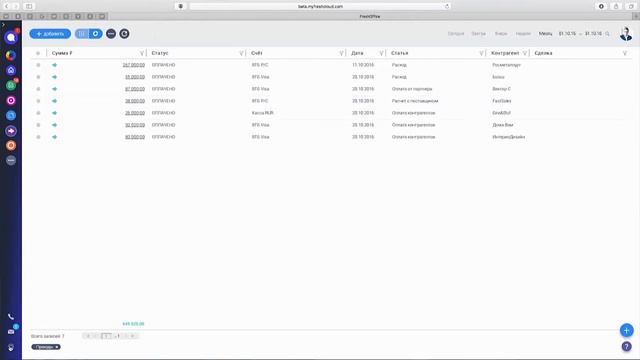Select the Месяц period filter

[545, 33]
